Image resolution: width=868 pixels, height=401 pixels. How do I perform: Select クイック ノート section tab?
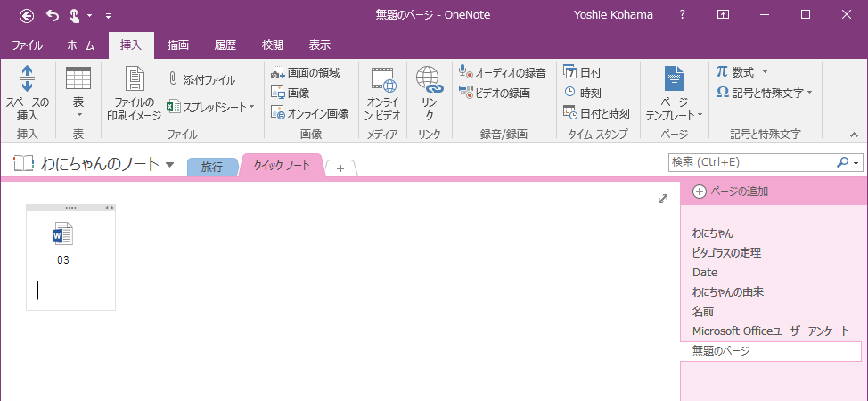coord(282,165)
